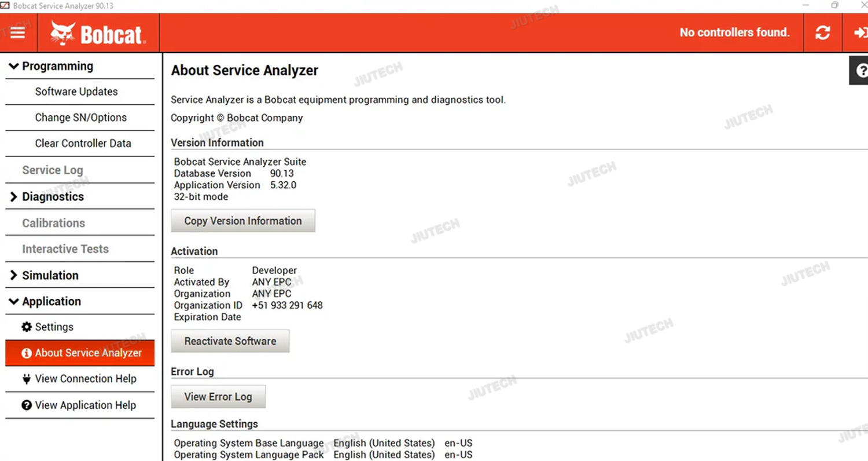Viewport: 868px width, 461px height.
Task: Click the Activated By label
Action: point(201,282)
